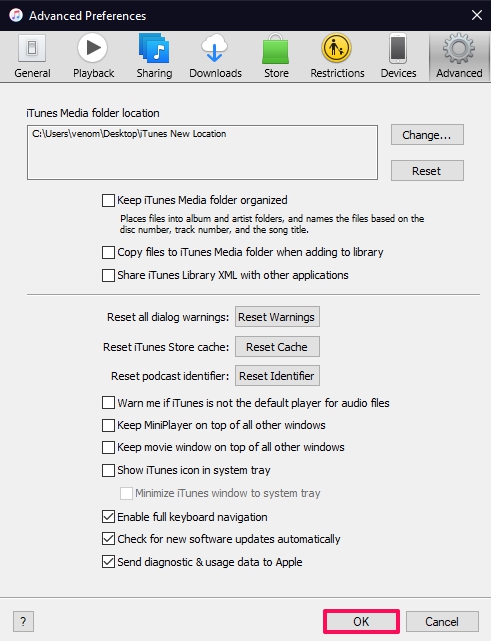
Task: Click the Advanced tab label
Action: click(459, 73)
